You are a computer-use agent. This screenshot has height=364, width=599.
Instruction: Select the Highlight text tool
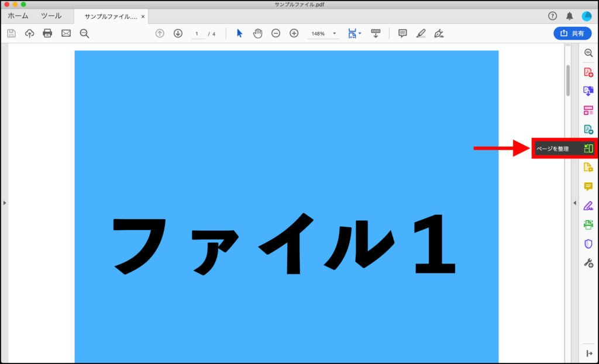[421, 33]
